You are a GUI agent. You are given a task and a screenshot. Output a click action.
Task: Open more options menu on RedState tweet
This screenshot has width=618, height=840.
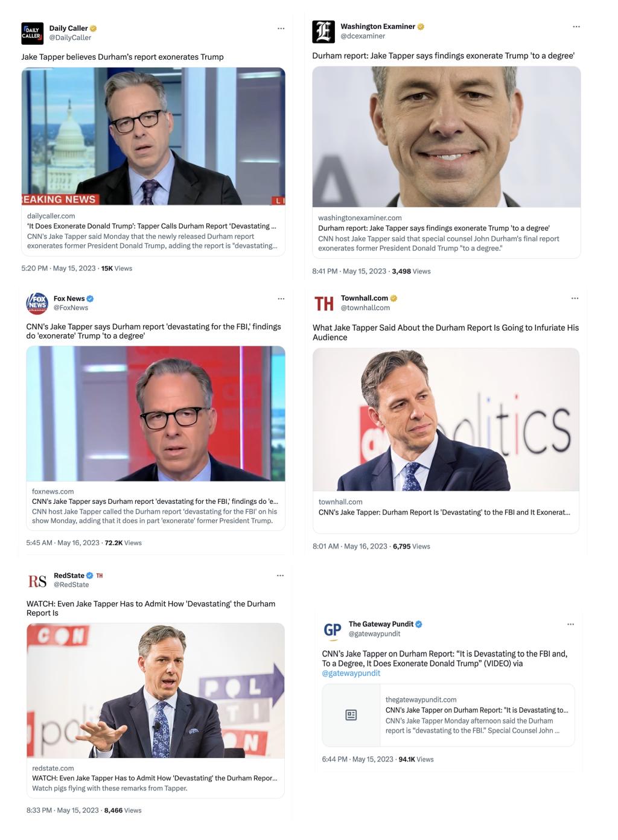280,576
